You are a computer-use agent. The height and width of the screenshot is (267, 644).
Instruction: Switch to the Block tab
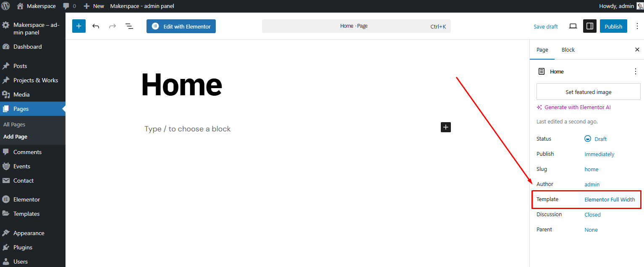568,50
